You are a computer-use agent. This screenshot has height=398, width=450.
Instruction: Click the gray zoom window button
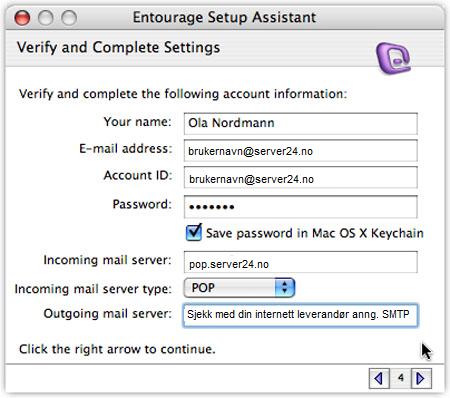pyautogui.click(x=69, y=18)
